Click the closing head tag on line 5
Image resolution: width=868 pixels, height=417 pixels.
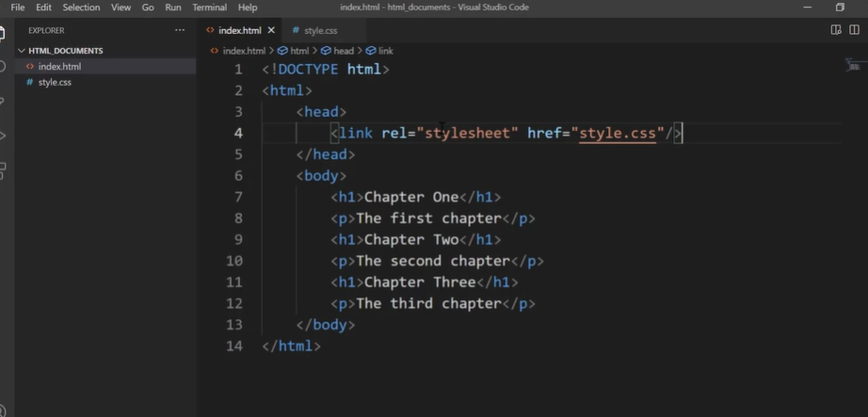click(326, 154)
